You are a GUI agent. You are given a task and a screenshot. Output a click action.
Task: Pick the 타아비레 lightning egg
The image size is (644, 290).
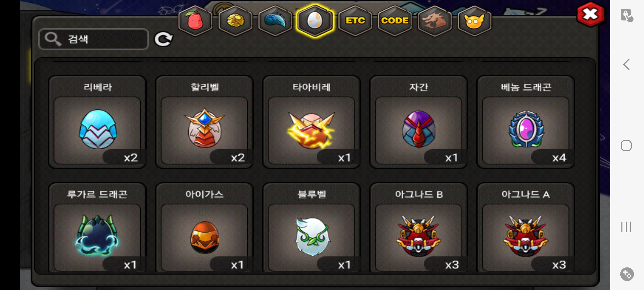pos(312,122)
